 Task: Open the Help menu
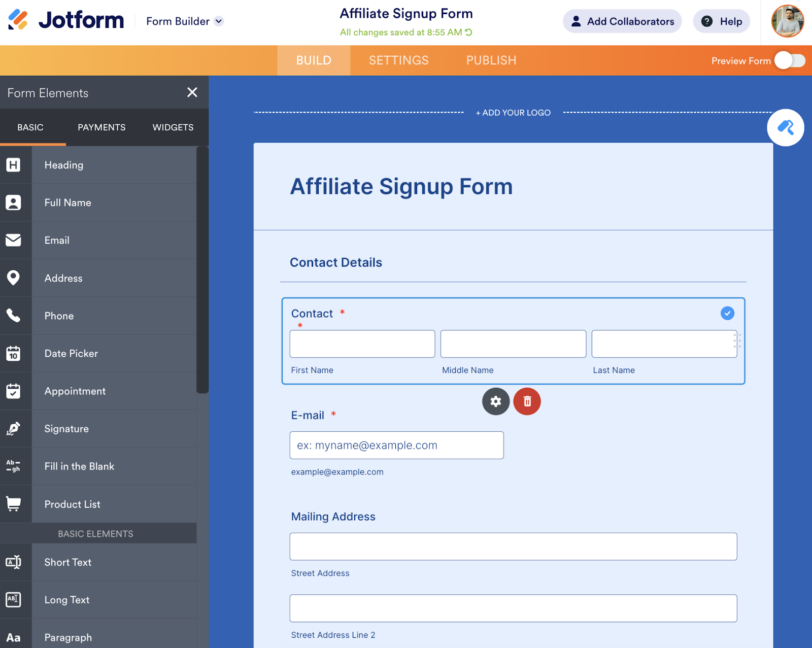tap(721, 21)
